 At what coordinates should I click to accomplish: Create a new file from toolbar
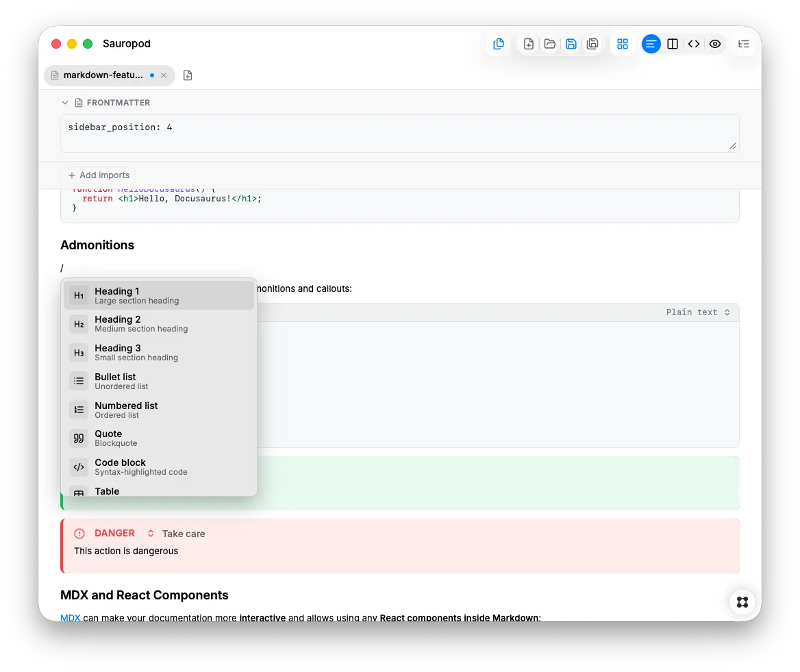tap(529, 44)
